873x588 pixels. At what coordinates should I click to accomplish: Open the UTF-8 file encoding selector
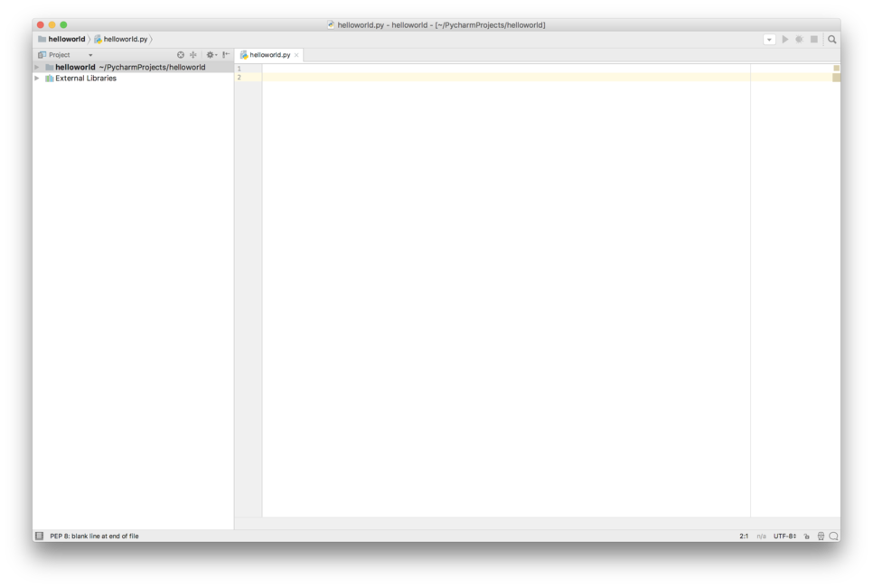784,536
